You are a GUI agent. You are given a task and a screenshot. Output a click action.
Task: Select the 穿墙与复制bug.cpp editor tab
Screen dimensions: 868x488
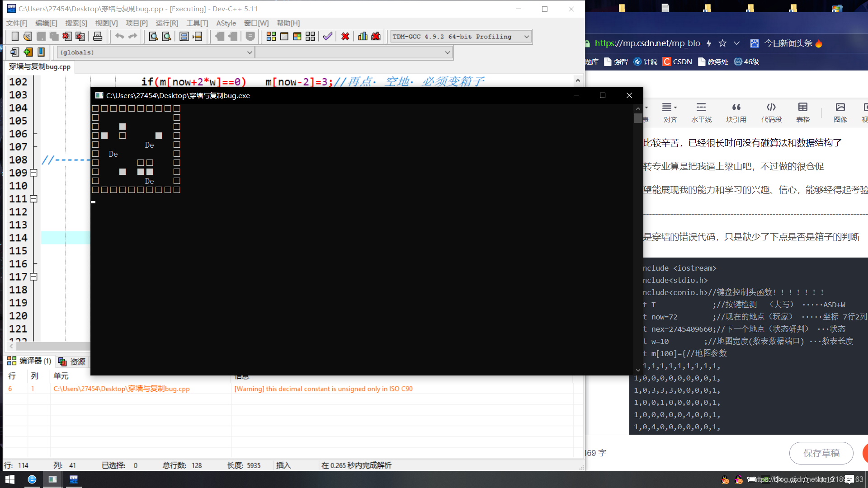click(40, 66)
